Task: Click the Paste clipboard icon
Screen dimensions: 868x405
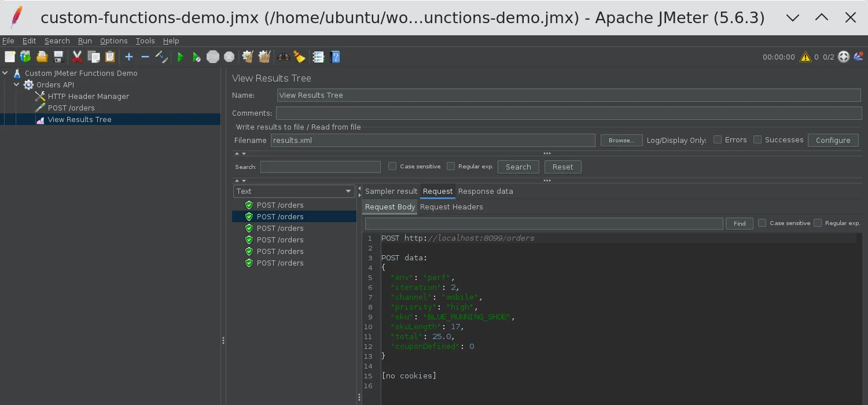Action: [109, 57]
